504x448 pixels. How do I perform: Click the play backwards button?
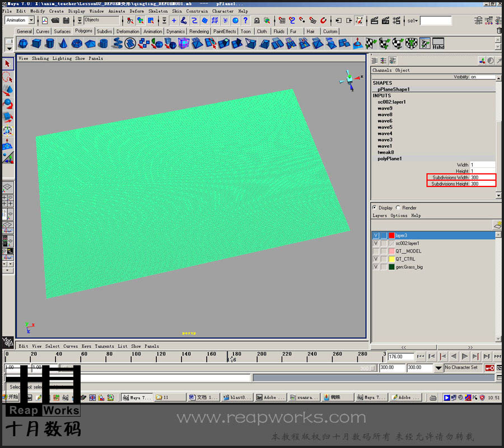pos(454,356)
